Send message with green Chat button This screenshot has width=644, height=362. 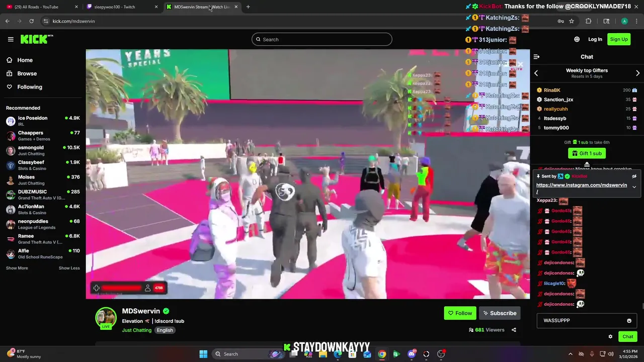(627, 337)
